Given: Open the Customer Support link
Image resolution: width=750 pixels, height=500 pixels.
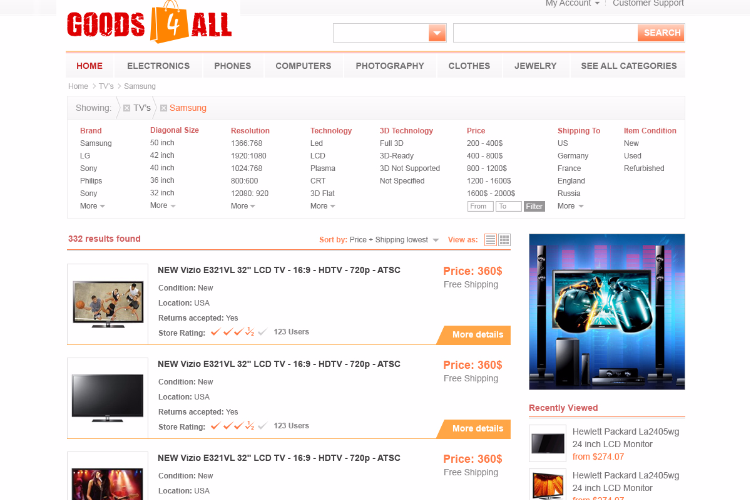Looking at the screenshot, I should (648, 3).
